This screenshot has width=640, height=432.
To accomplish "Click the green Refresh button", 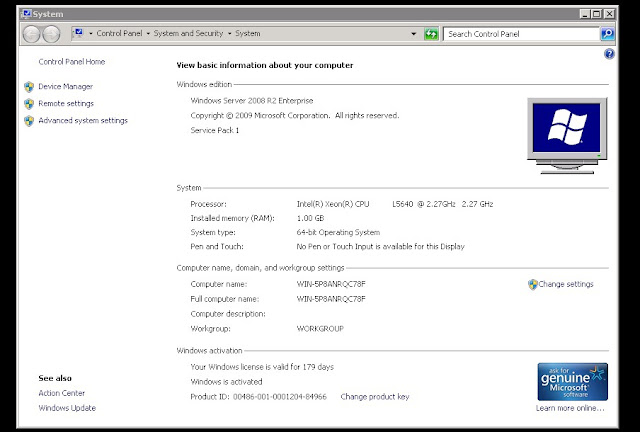I will tap(431, 34).
